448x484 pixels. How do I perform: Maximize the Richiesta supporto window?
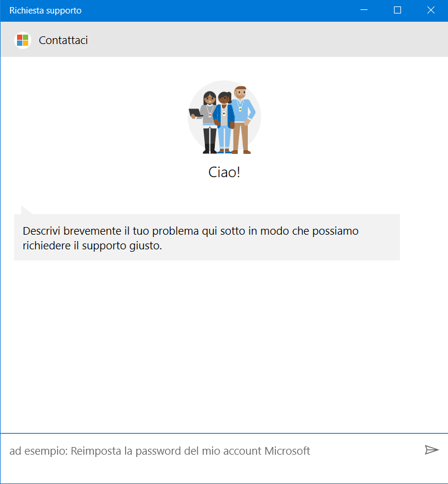pos(398,11)
